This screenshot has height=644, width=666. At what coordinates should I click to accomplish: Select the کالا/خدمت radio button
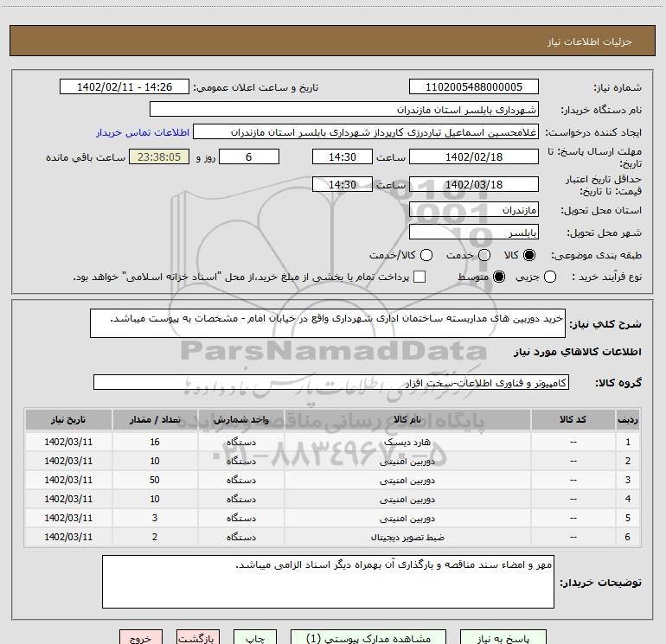click(x=426, y=255)
